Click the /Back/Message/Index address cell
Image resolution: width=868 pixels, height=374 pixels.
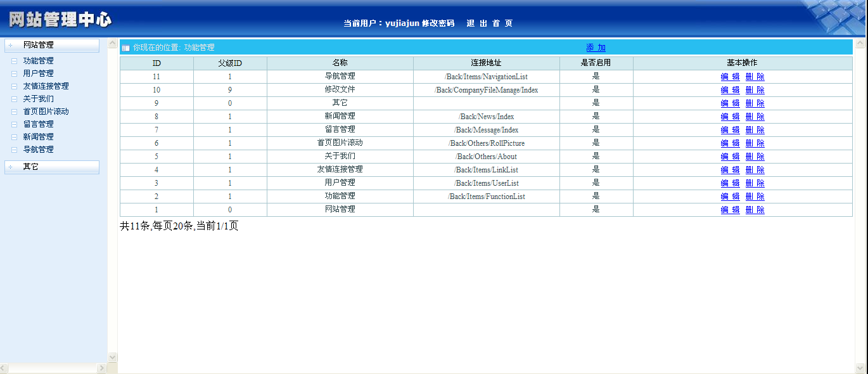click(x=487, y=130)
